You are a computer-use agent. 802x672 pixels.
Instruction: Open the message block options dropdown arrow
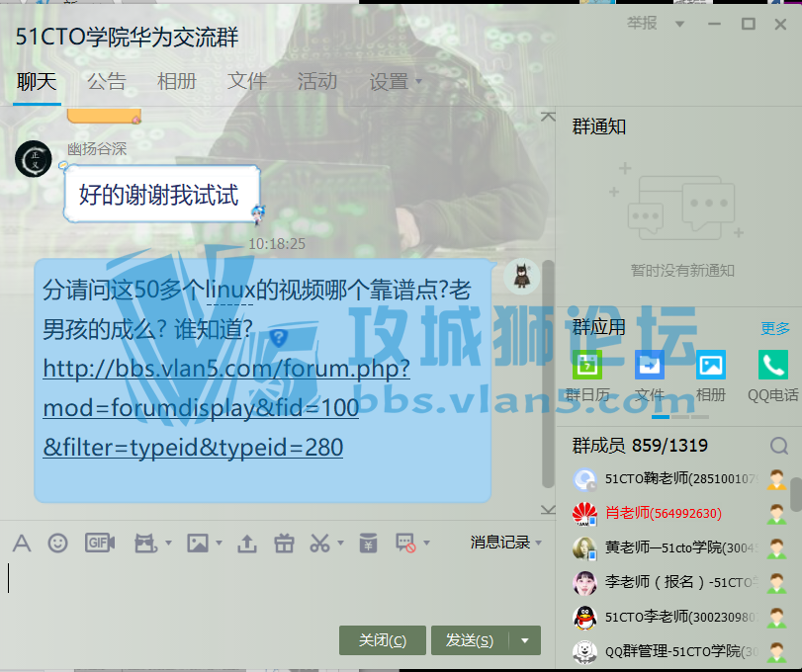(x=426, y=543)
